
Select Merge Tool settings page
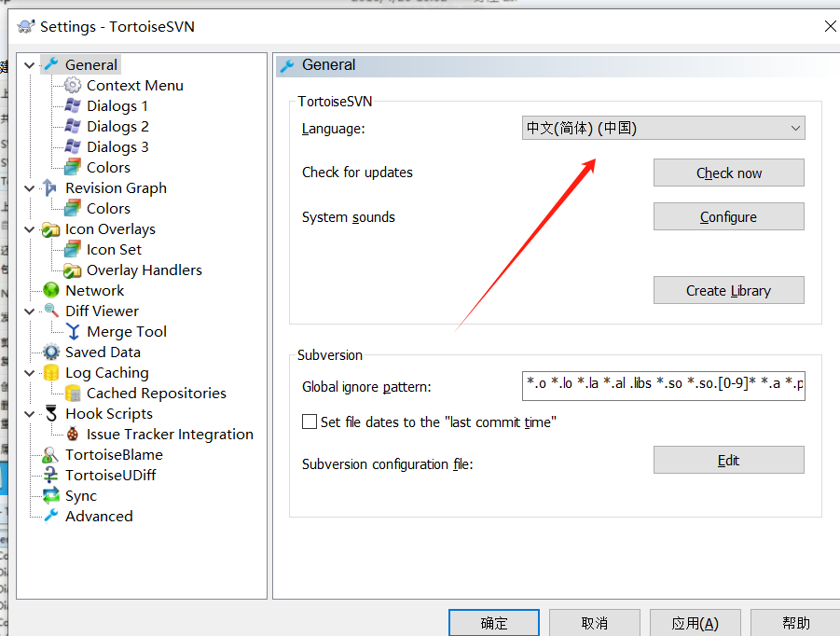coord(127,332)
